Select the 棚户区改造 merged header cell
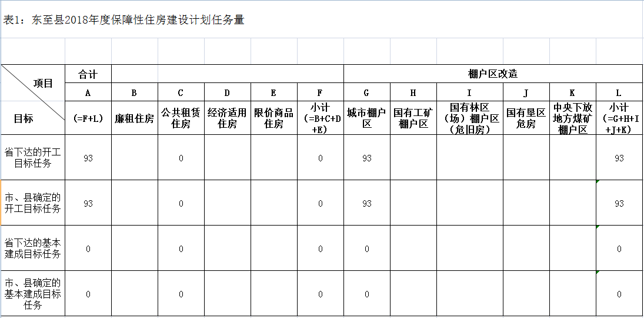The image size is (644, 318). click(493, 74)
